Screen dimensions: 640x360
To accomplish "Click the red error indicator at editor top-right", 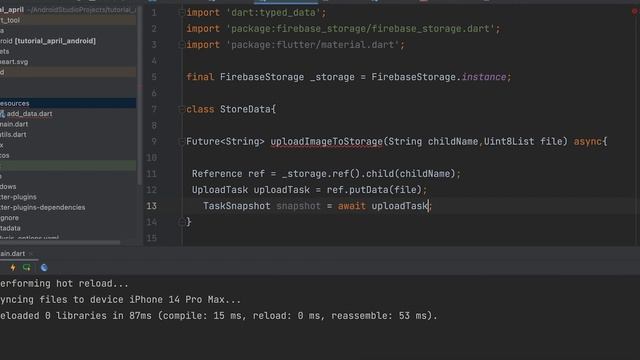I will [634, 12].
